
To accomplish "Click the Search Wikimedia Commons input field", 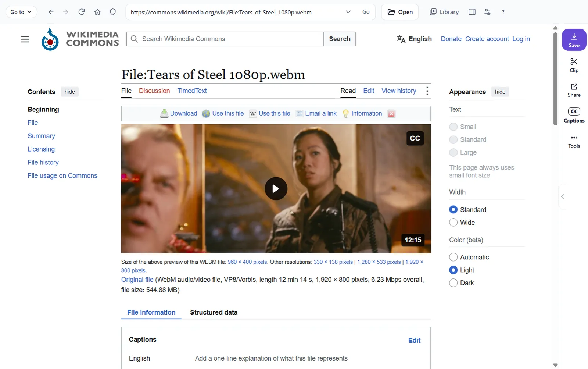I will tap(225, 39).
